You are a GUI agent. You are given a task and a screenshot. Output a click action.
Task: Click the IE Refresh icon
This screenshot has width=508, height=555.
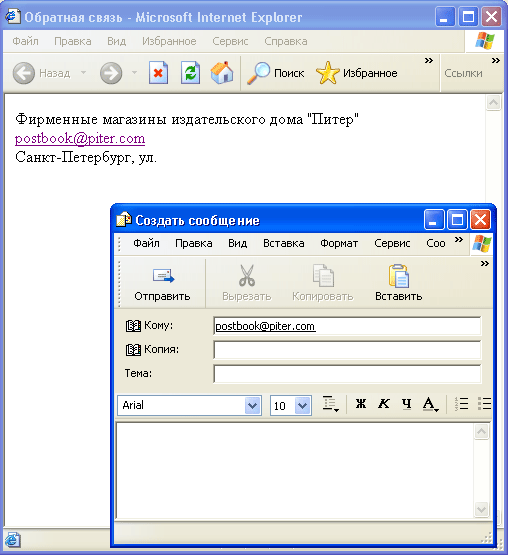pyautogui.click(x=190, y=73)
